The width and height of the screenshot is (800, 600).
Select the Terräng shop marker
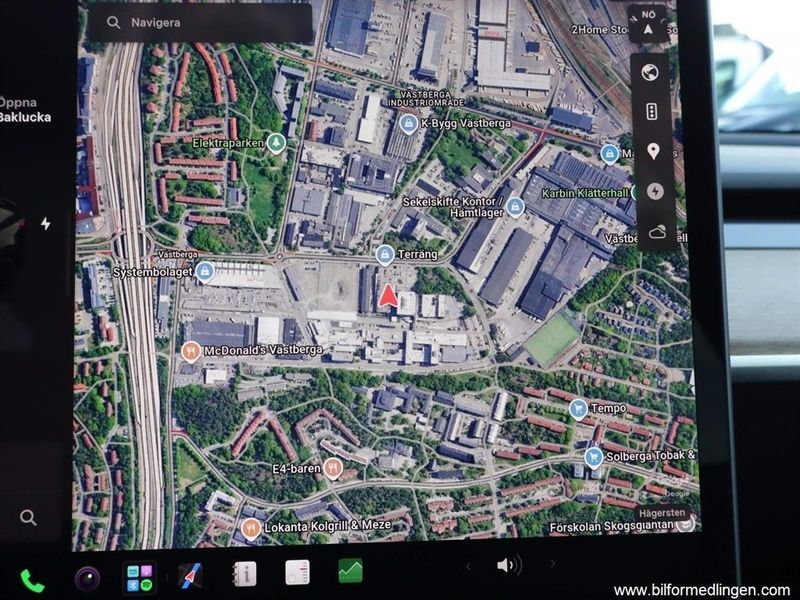(384, 255)
